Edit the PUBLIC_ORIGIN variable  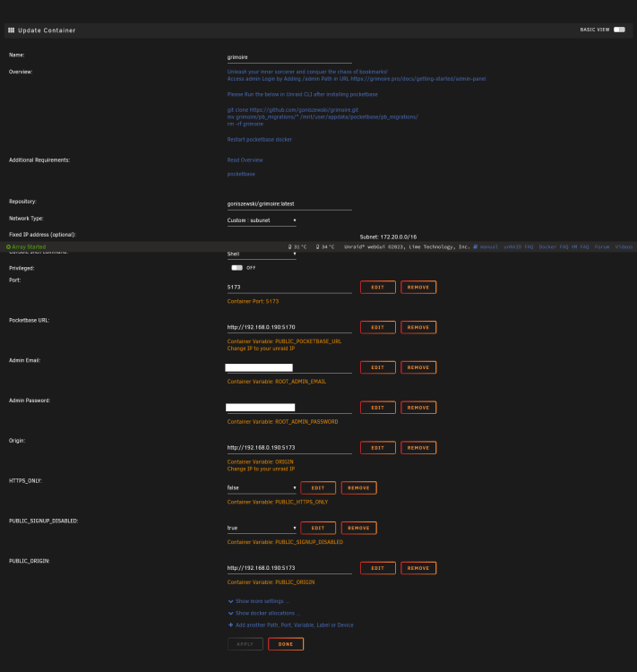378,568
